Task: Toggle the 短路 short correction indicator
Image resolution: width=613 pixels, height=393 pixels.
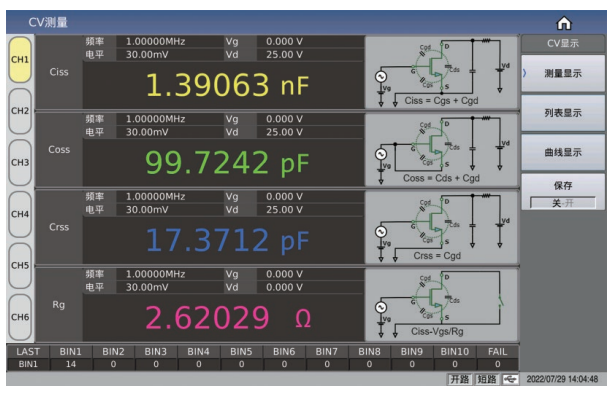Action: click(487, 379)
